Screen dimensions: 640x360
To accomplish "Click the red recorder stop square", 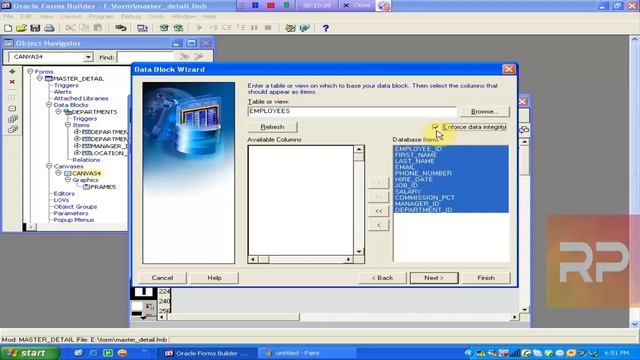I will (271, 5).
